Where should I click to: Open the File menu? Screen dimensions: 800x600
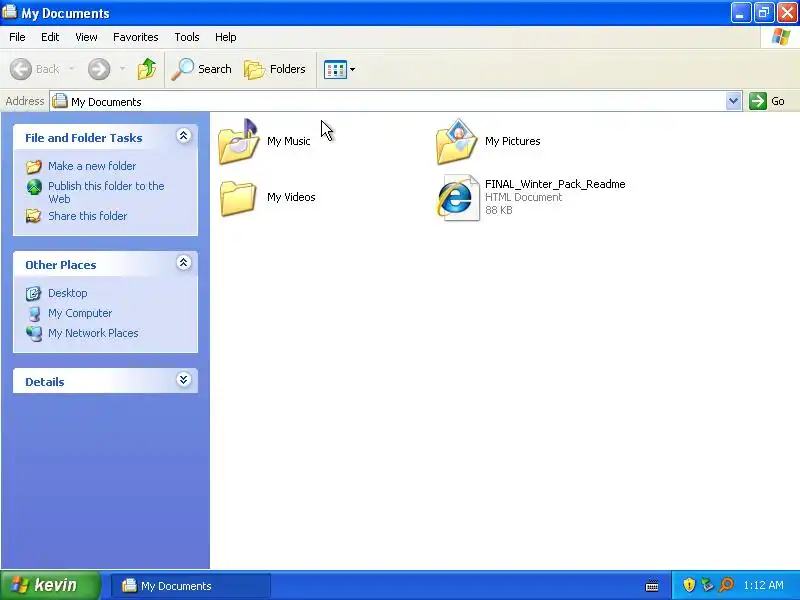tap(17, 37)
